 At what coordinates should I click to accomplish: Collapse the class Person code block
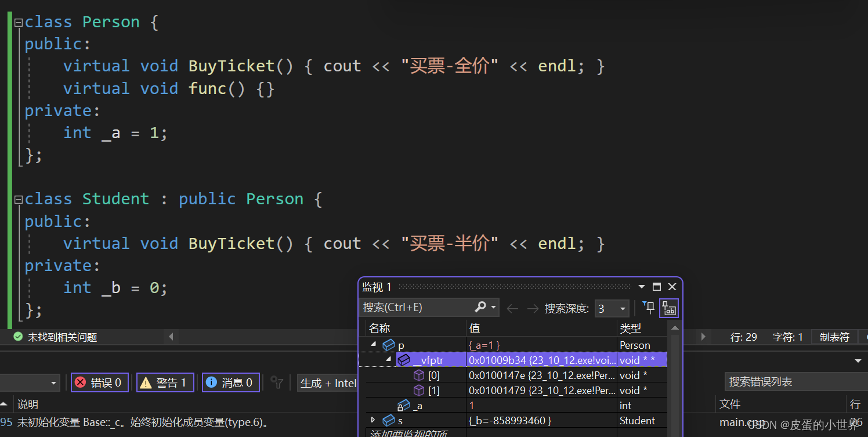19,23
